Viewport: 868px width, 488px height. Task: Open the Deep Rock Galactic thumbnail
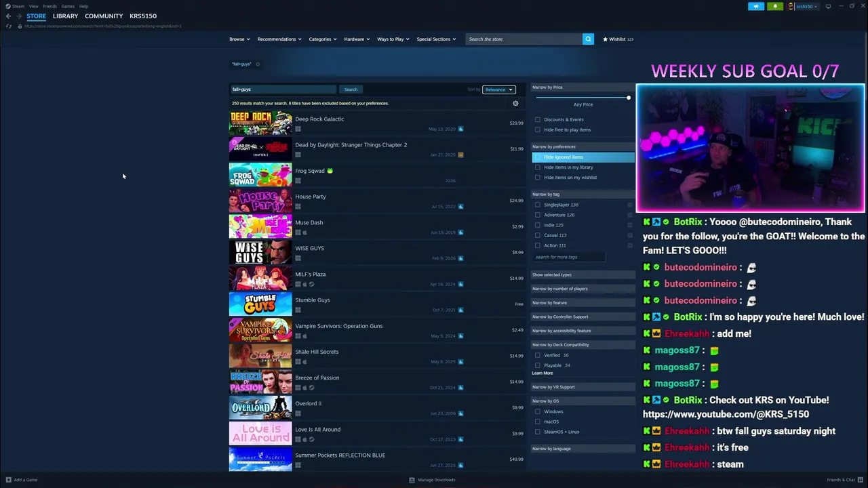260,123
